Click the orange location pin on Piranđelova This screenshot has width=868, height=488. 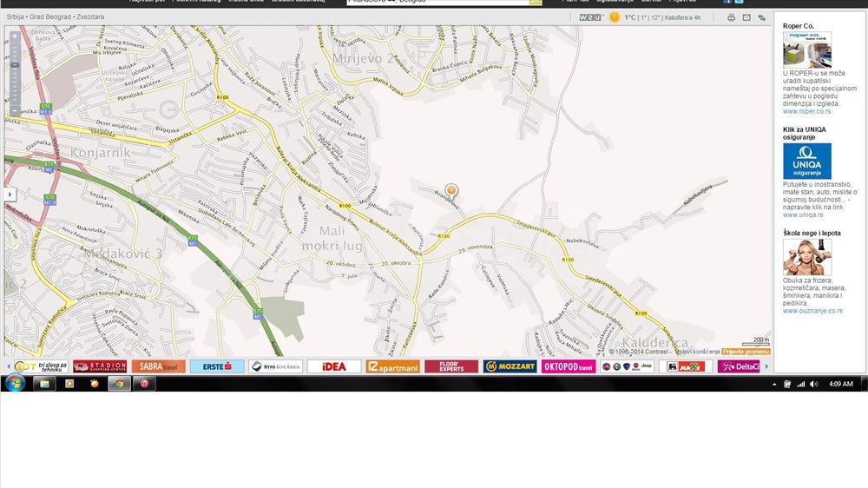[451, 191]
